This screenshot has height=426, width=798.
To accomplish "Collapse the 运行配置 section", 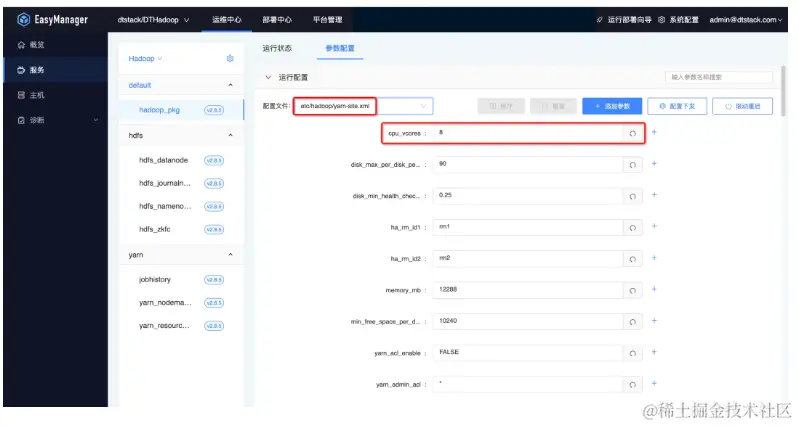I will [x=268, y=77].
